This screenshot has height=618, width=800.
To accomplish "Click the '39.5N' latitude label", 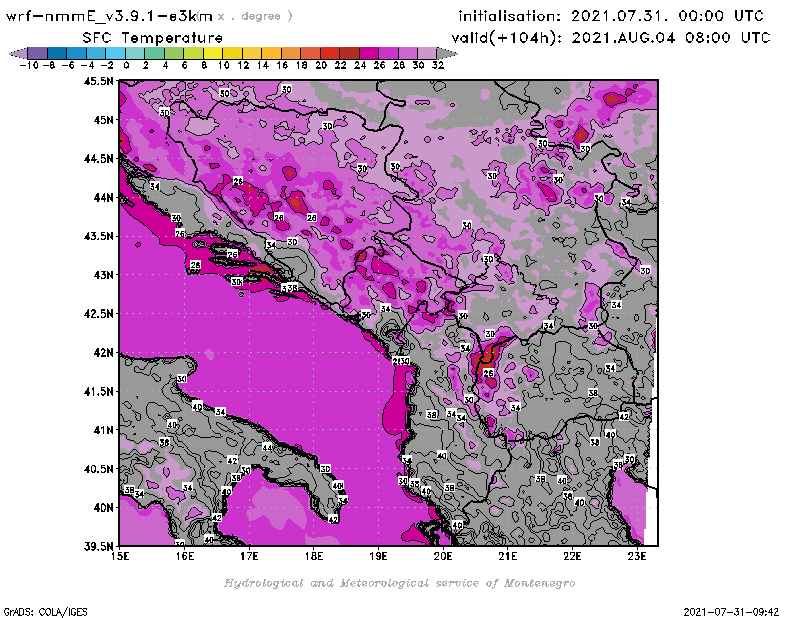I will pyautogui.click(x=98, y=547).
